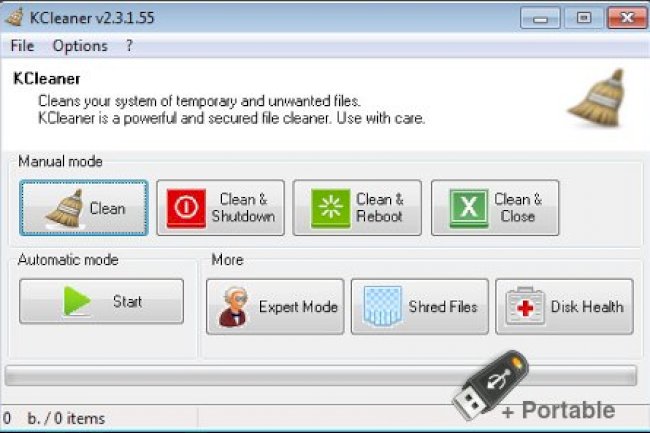Click 'Cleans your system of temporary' description line
This screenshot has width=650, height=433.
click(x=199, y=101)
